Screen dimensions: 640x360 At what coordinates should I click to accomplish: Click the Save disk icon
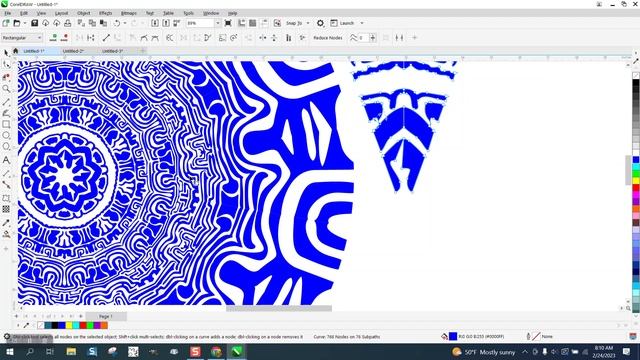pyautogui.click(x=34, y=23)
